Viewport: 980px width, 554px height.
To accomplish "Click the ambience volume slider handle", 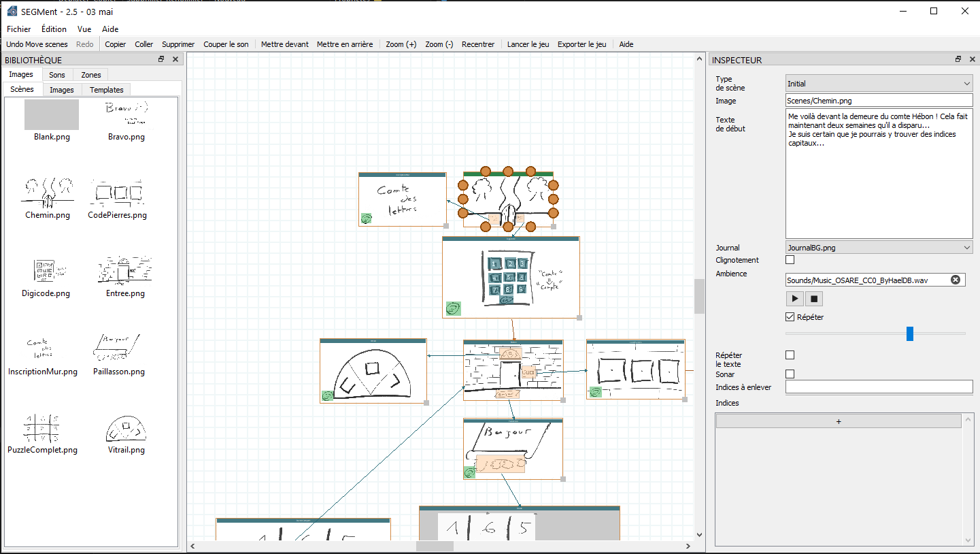I will (910, 333).
